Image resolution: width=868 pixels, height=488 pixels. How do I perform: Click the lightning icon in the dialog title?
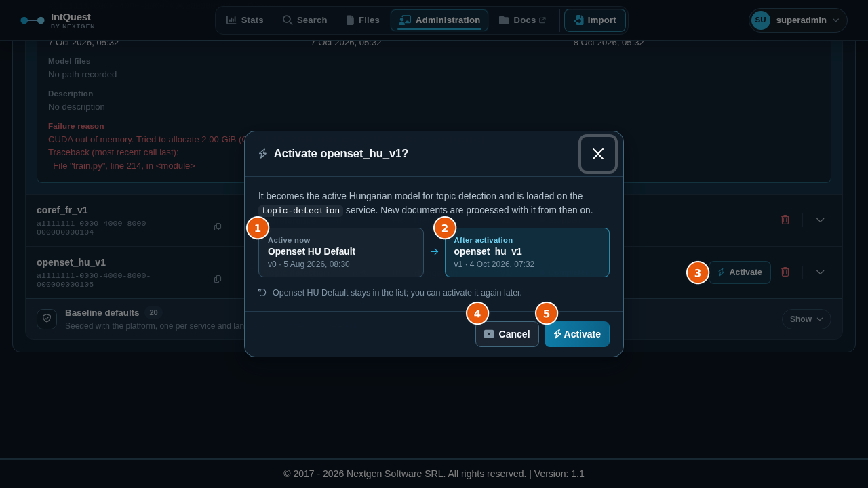(263, 154)
